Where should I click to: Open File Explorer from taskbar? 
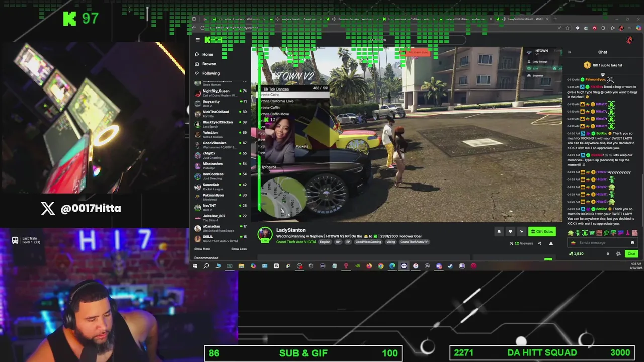point(241,266)
